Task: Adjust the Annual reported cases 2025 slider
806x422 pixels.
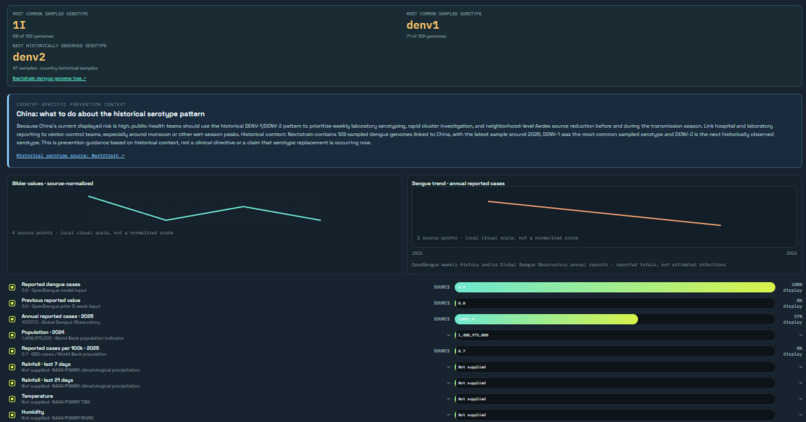Action: [x=615, y=319]
